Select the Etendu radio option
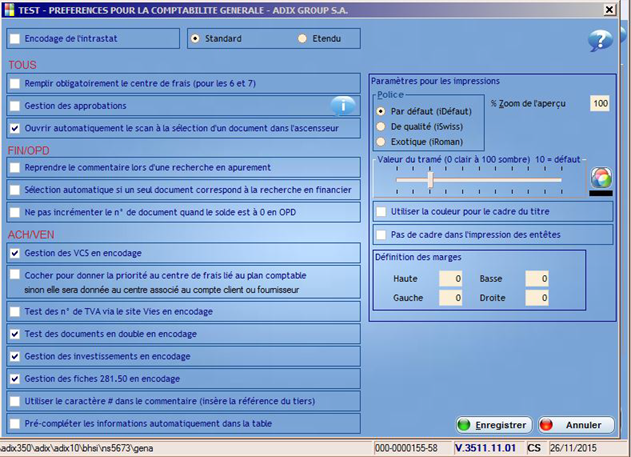Screen dimensions: 631x457 (303, 39)
